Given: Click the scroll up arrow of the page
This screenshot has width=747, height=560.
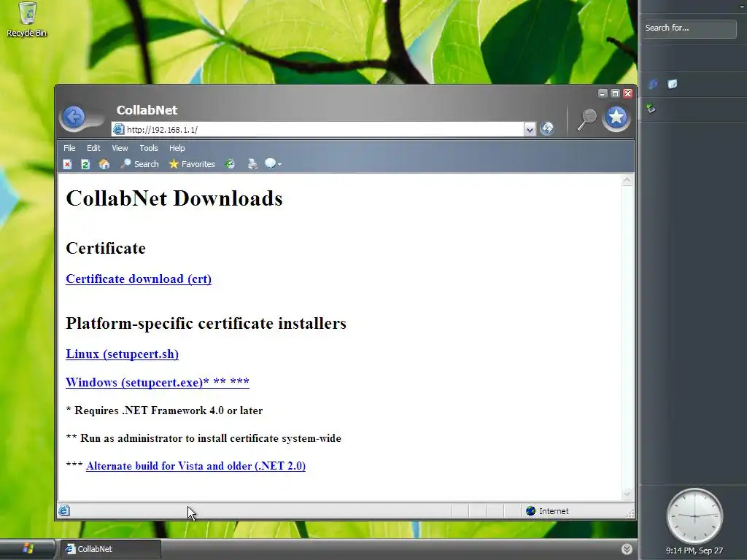Looking at the screenshot, I should tap(627, 180).
